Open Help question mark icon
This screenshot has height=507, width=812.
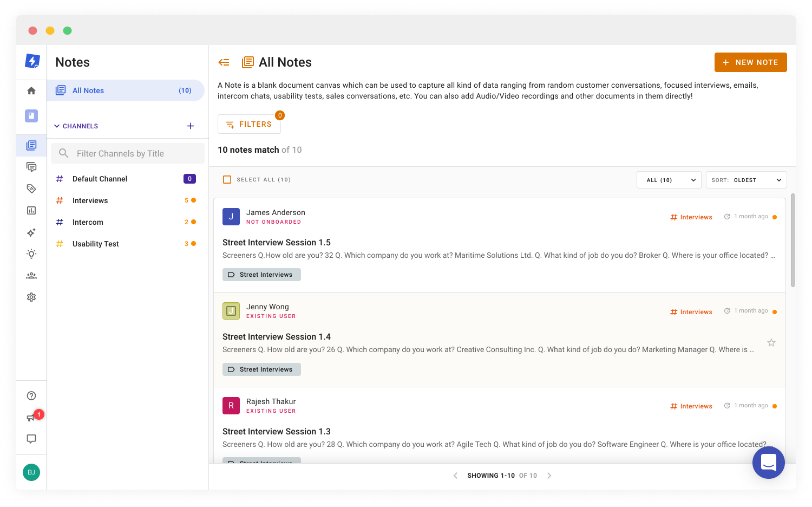tap(31, 395)
